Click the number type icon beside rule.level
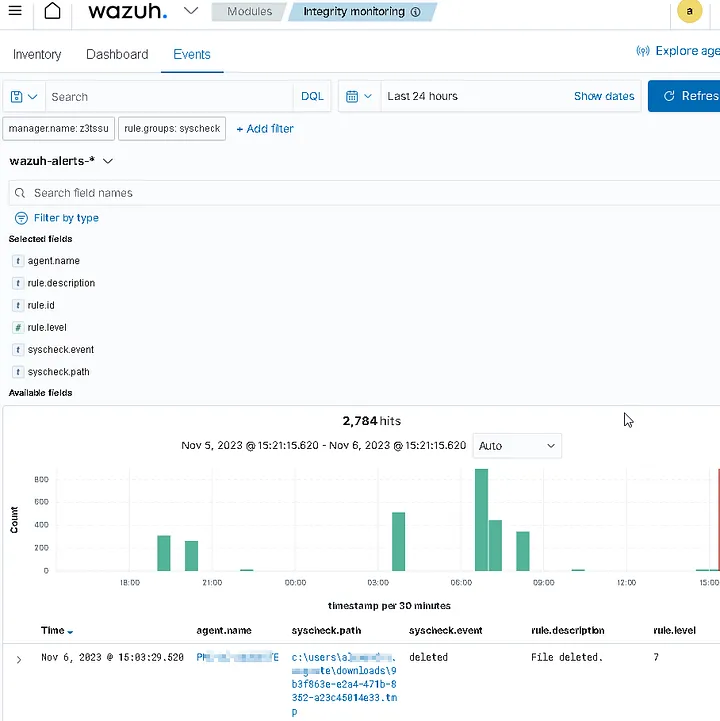 pos(17,327)
